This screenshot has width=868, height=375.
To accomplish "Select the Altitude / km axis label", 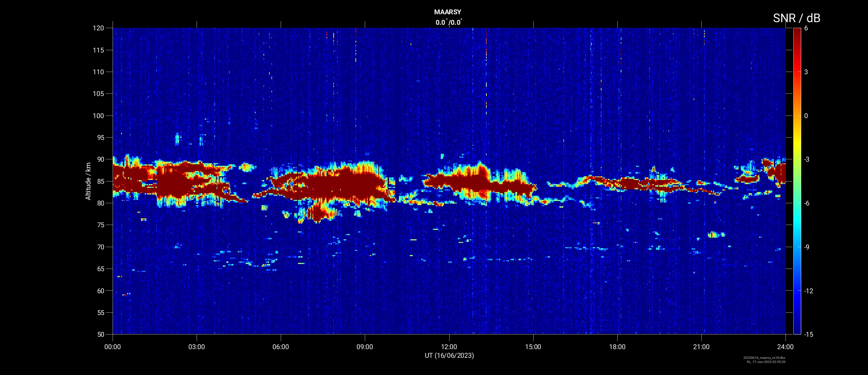I will tap(88, 181).
